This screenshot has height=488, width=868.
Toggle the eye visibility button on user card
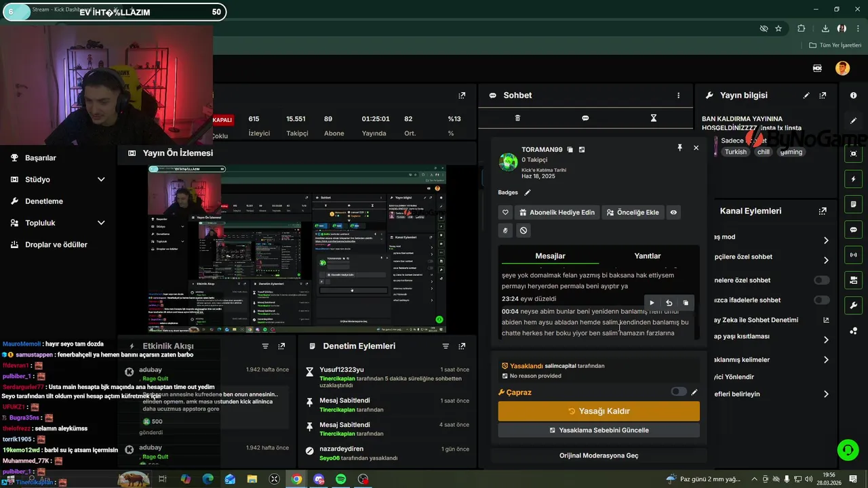point(673,212)
